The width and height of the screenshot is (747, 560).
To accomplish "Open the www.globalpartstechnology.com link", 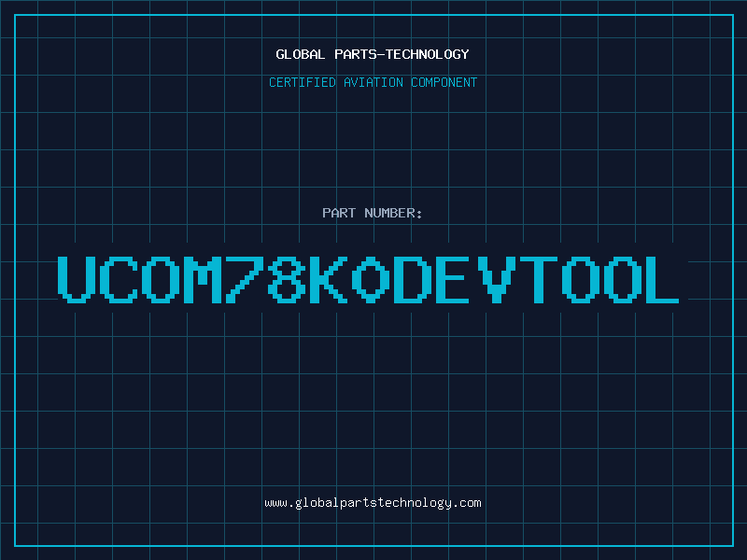I will (x=373, y=503).
